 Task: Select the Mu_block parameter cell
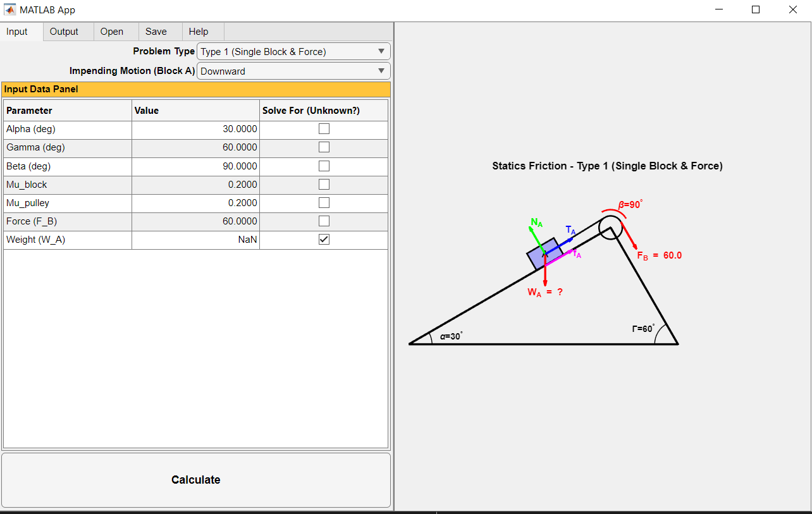[68, 185]
